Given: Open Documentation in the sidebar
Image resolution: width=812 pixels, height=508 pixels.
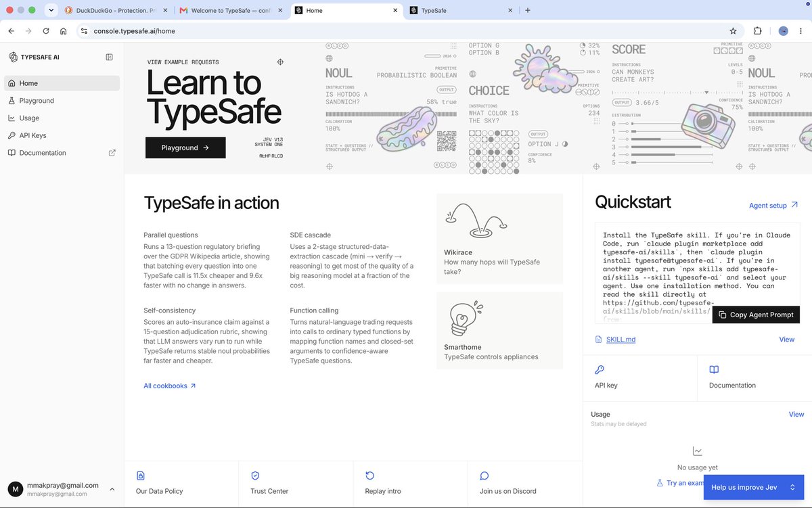Looking at the screenshot, I should point(62,153).
